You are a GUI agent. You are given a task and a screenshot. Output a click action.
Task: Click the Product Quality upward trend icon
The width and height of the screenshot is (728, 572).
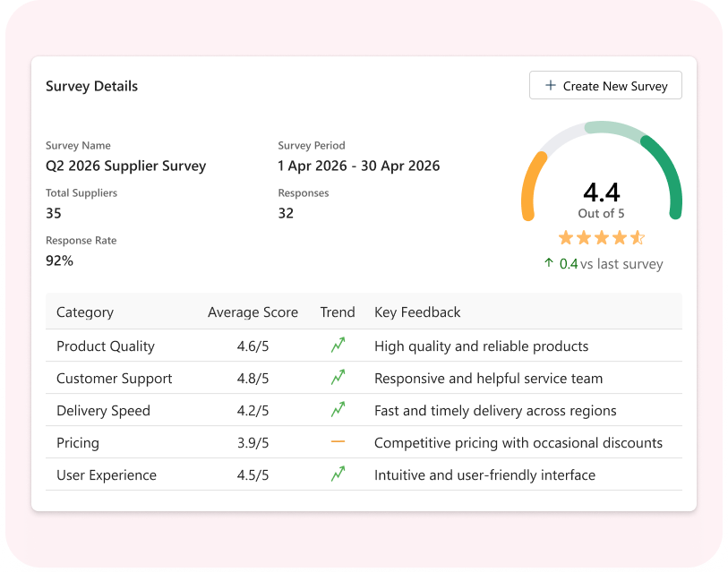click(338, 345)
